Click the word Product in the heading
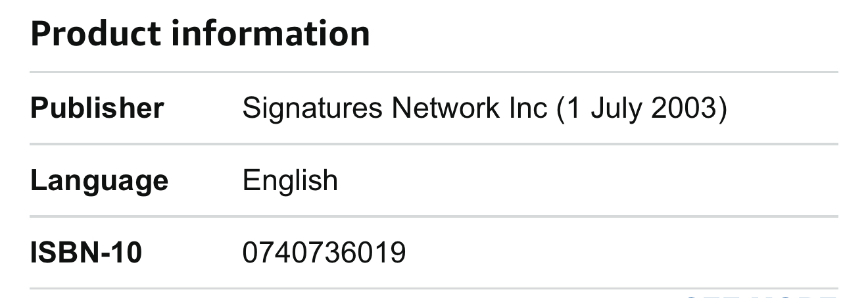This screenshot has height=298, width=868. pyautogui.click(x=95, y=34)
